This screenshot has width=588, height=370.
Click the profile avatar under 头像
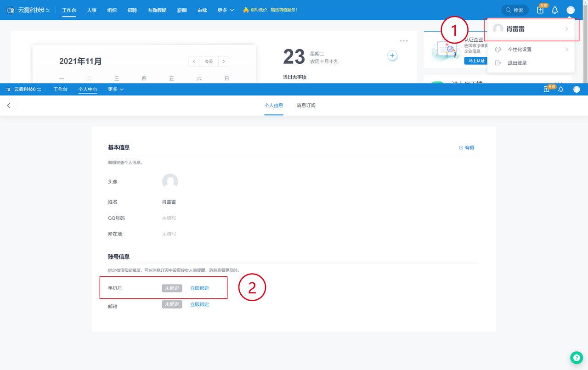(170, 182)
